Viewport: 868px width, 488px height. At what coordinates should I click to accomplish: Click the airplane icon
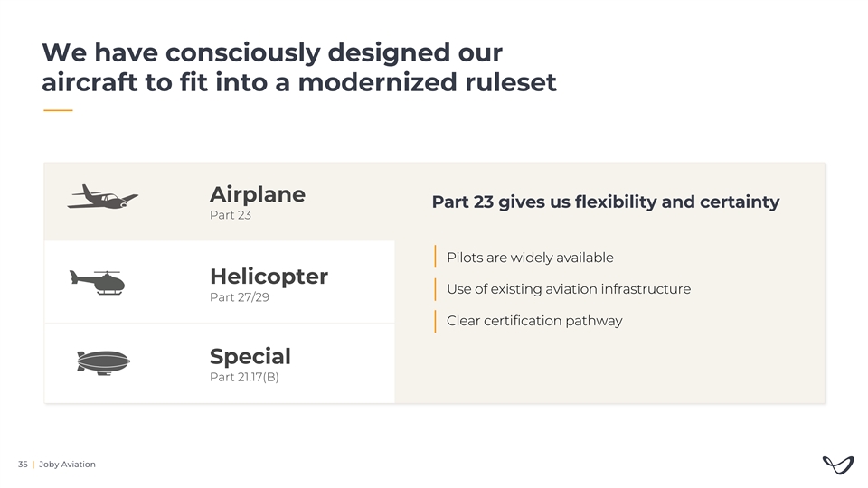102,198
